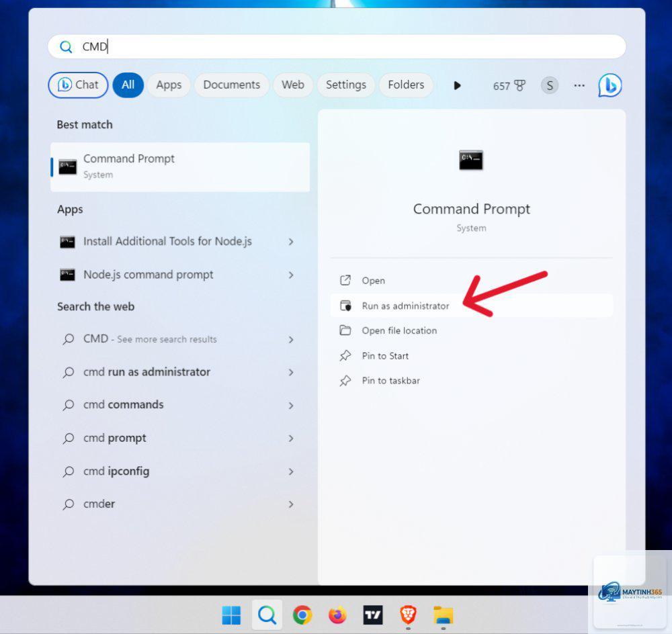
Task: Expand 'cmder' suggestion chevron
Action: pos(291,504)
